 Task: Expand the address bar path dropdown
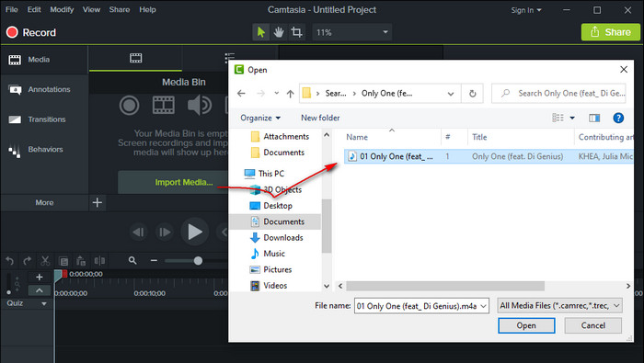451,94
